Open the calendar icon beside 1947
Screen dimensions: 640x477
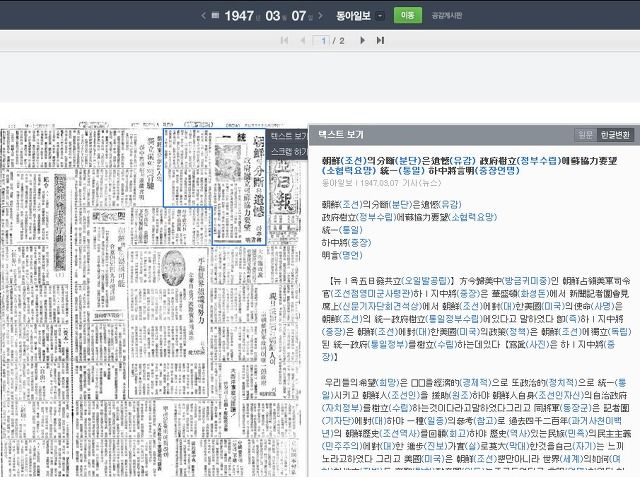click(x=216, y=16)
